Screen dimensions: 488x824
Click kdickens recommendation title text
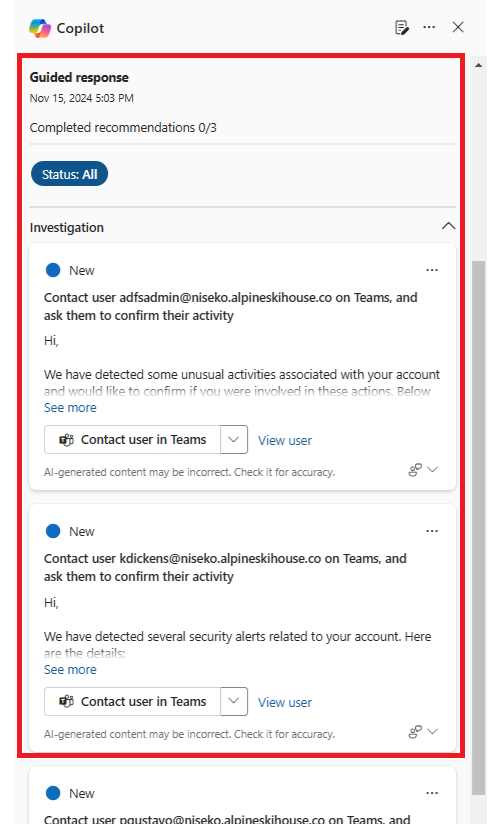pyautogui.click(x=225, y=568)
